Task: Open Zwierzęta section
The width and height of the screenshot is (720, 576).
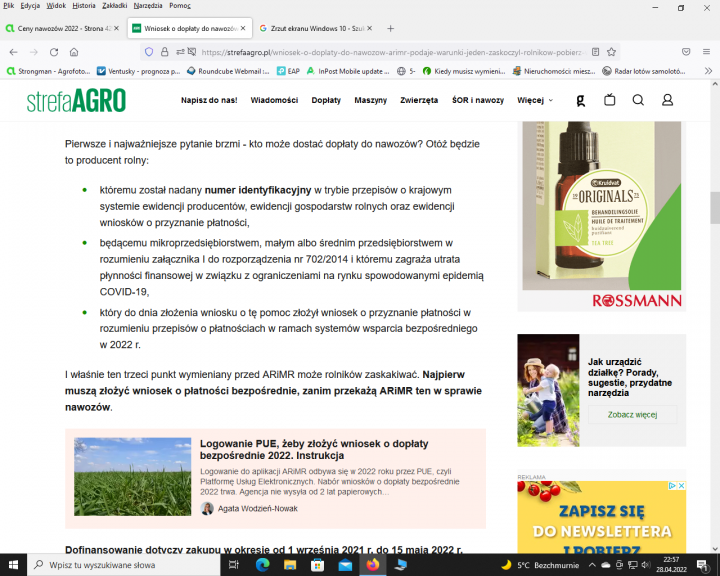Action: pyautogui.click(x=419, y=100)
